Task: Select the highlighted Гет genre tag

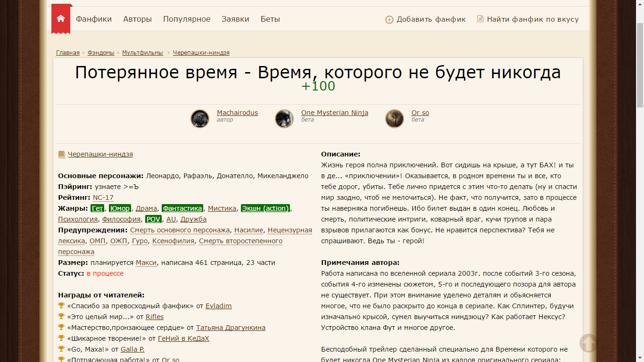Action: 98,208
